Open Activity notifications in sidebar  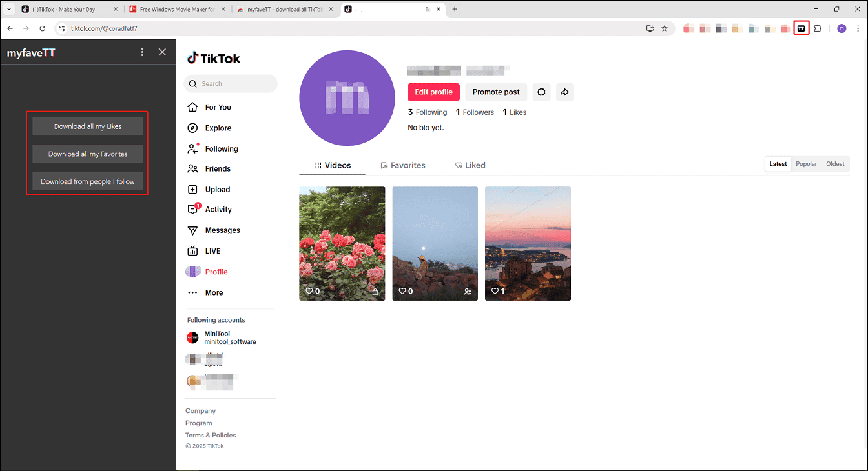pyautogui.click(x=210, y=209)
